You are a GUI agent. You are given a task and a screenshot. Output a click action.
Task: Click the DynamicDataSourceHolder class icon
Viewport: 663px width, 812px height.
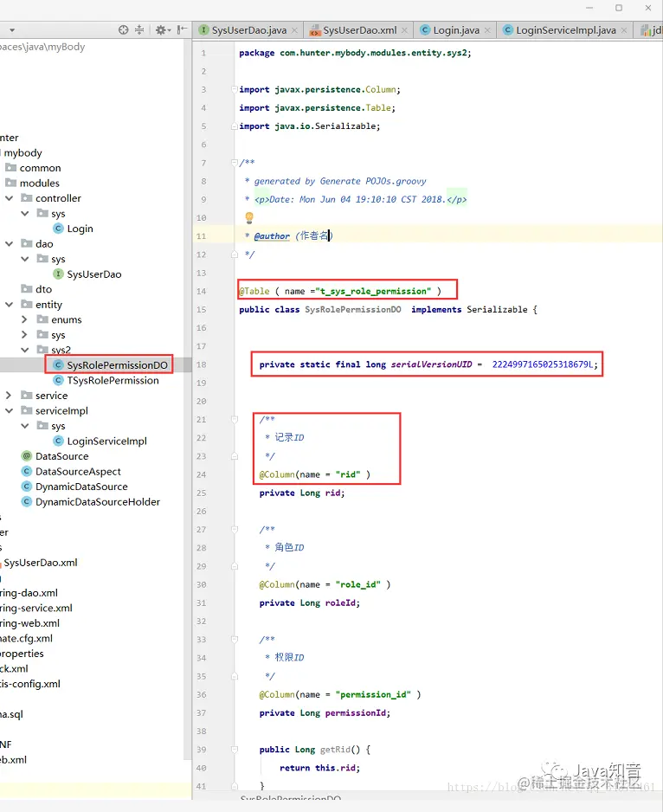(x=27, y=502)
